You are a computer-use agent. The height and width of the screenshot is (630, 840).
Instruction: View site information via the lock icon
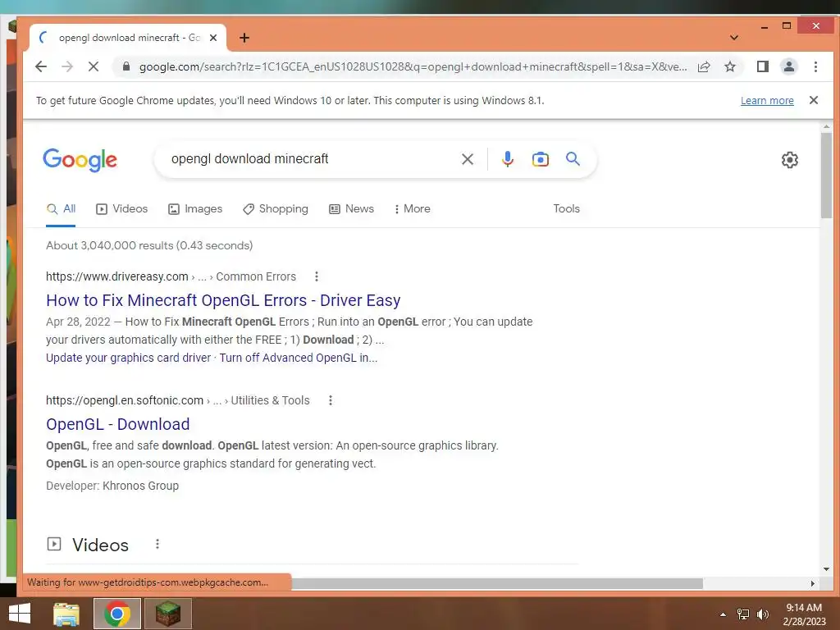[x=126, y=66]
